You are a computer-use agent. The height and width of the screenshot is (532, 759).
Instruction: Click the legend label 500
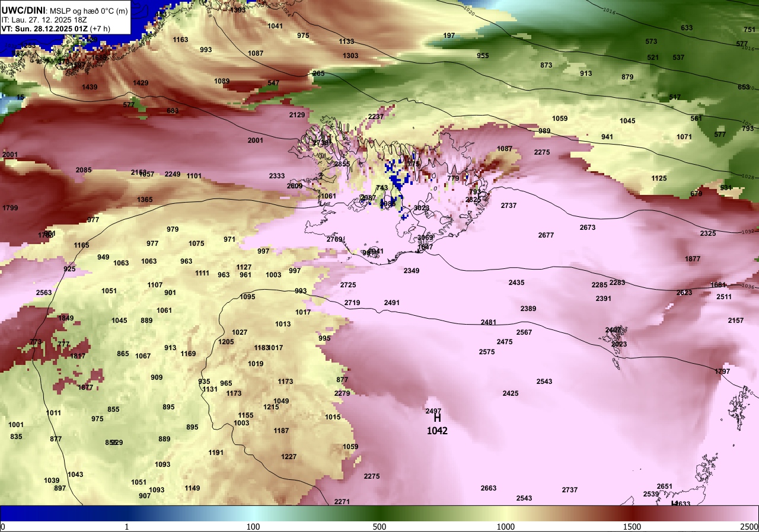[379, 527]
